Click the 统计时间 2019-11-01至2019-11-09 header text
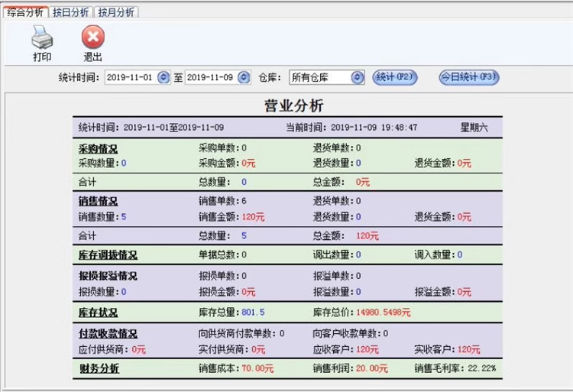This screenshot has width=573, height=392. tap(151, 128)
